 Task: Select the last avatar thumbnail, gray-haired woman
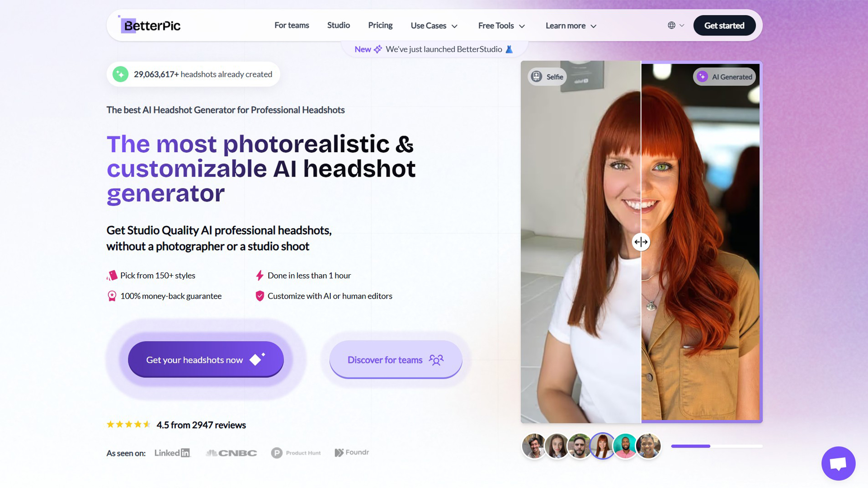click(x=648, y=446)
